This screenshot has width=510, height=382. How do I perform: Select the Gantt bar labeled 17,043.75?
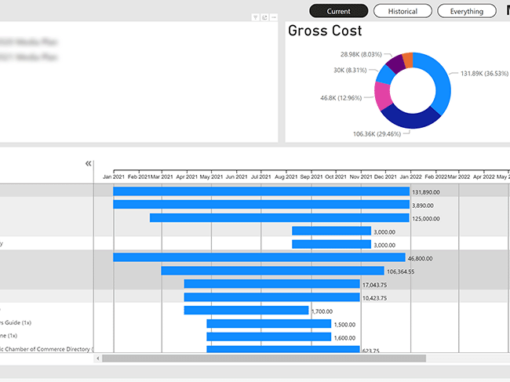point(272,284)
